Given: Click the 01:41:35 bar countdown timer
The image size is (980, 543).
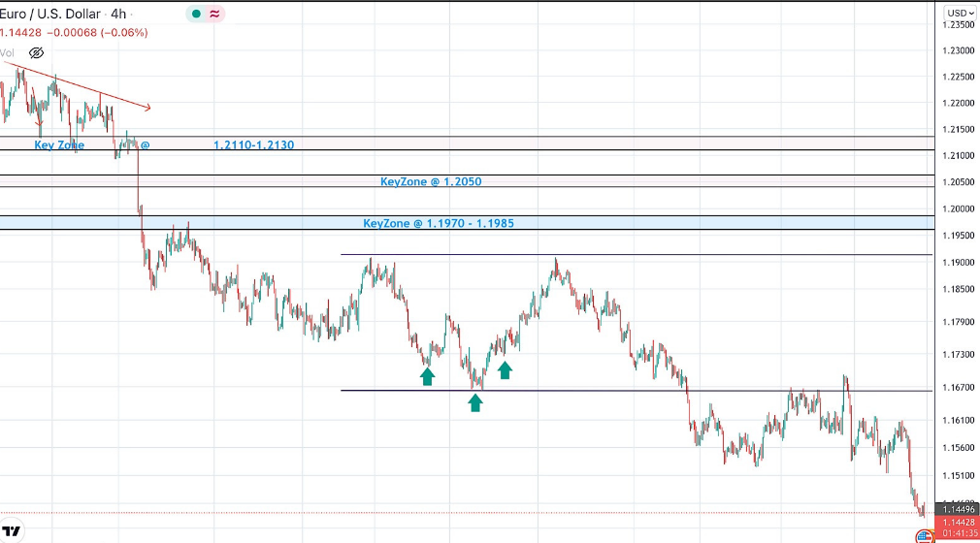Looking at the screenshot, I should [x=959, y=533].
